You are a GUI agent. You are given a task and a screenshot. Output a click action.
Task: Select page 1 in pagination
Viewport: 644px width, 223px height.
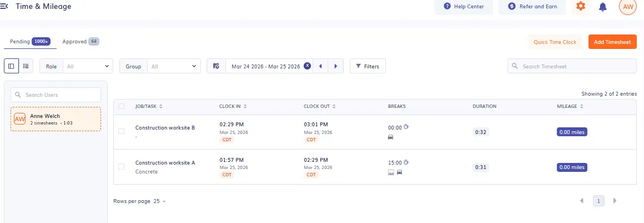tap(598, 201)
